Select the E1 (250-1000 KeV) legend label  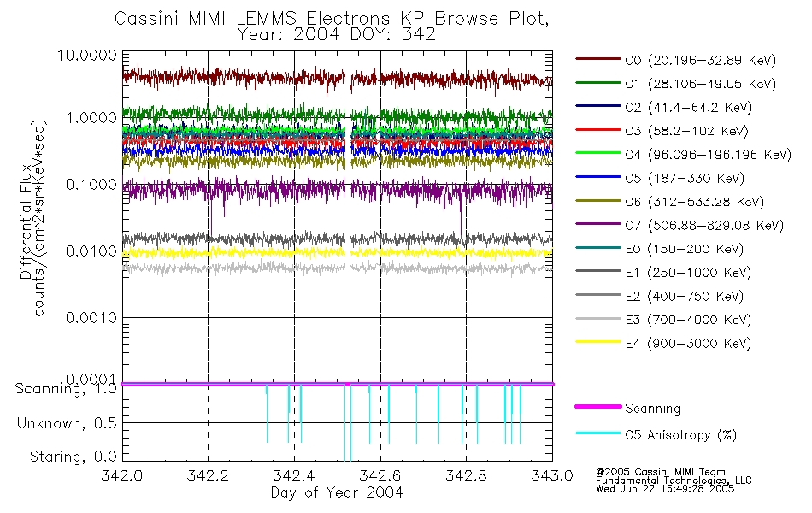[688, 273]
